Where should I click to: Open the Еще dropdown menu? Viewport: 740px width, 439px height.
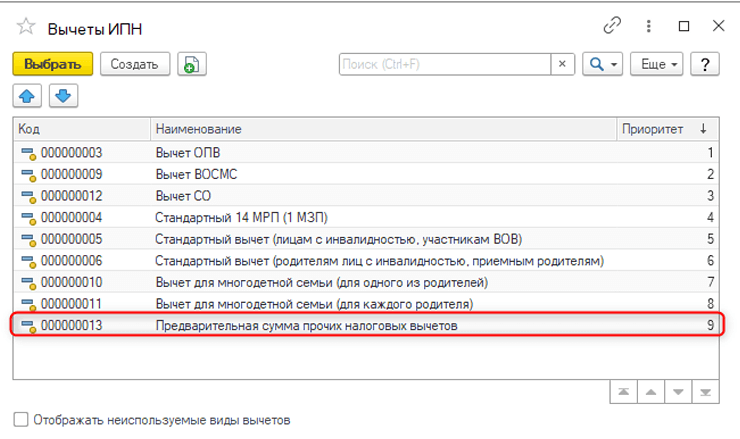coord(660,64)
